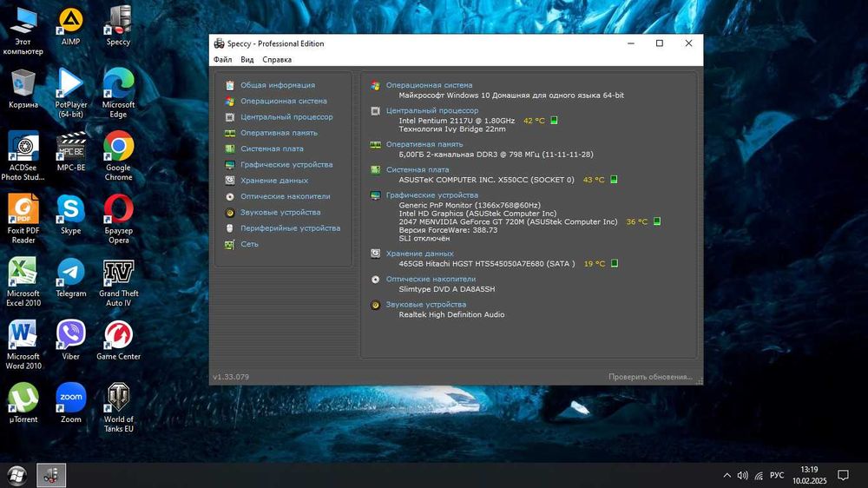Click the Графические устройства heading in summary

431,195
